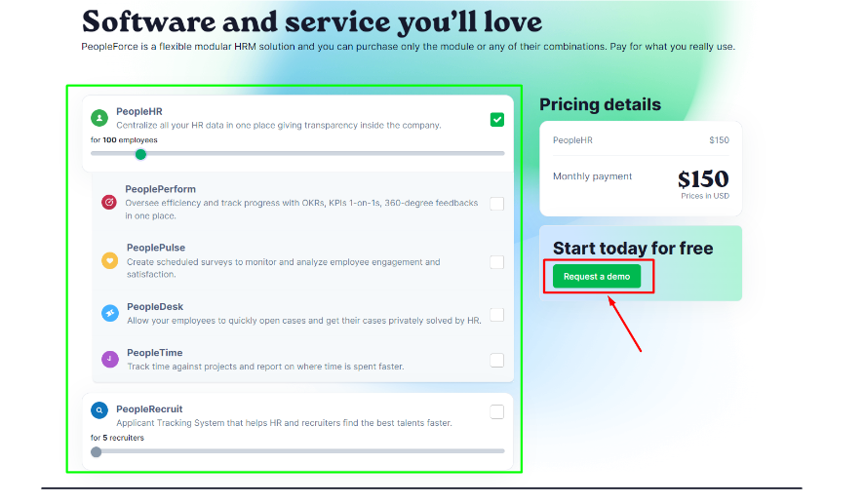
Task: Click the PeoplePerform title text
Action: click(x=160, y=189)
